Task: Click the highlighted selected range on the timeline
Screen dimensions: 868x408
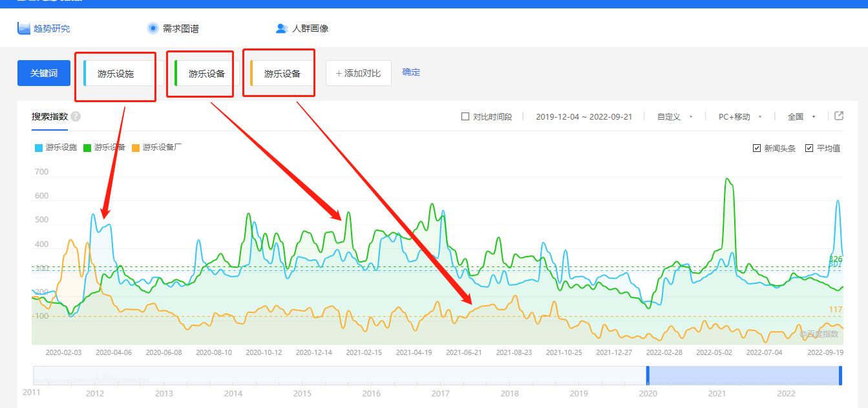Action: pos(744,376)
